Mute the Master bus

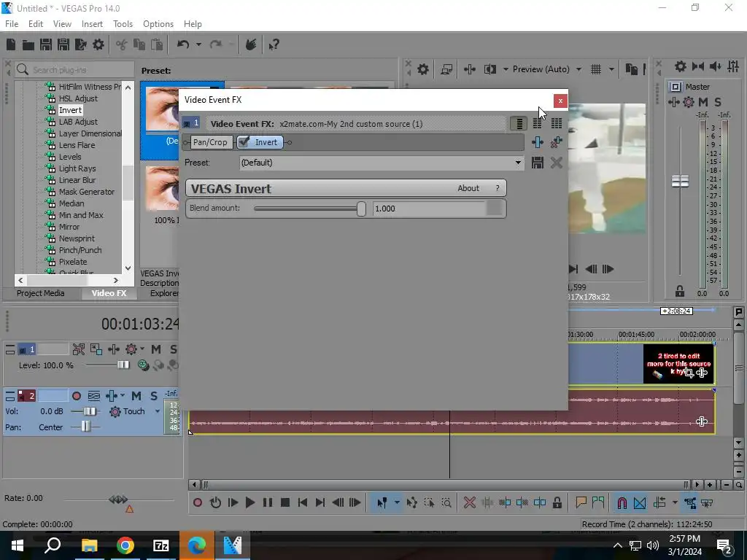click(703, 102)
